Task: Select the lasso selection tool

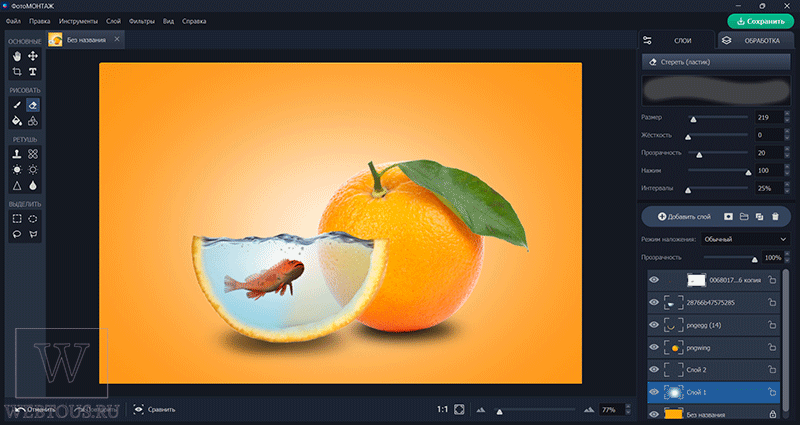Action: 17,234
